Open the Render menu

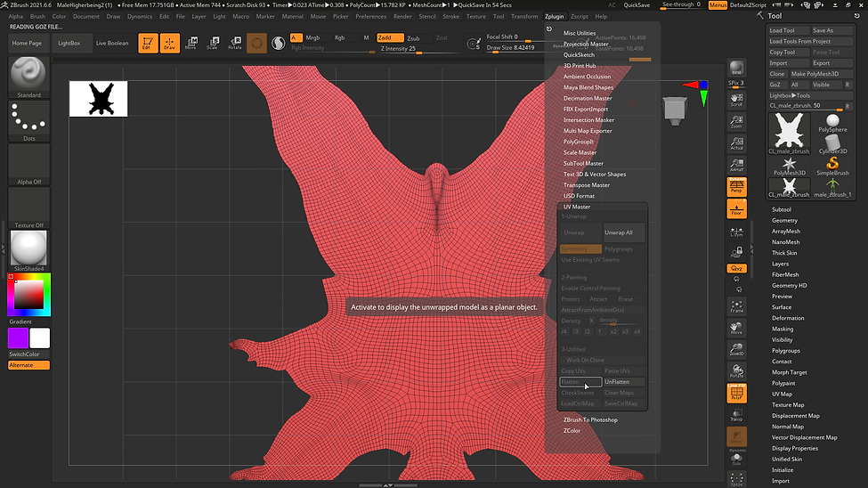402,17
